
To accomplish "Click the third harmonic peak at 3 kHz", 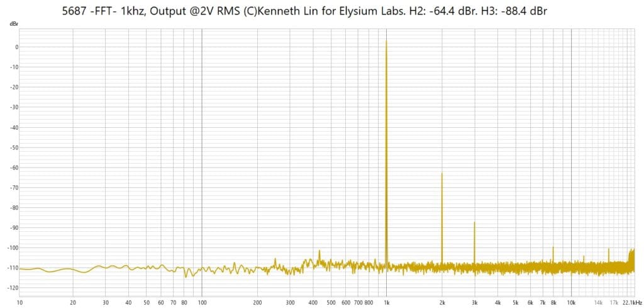I will [x=474, y=242].
